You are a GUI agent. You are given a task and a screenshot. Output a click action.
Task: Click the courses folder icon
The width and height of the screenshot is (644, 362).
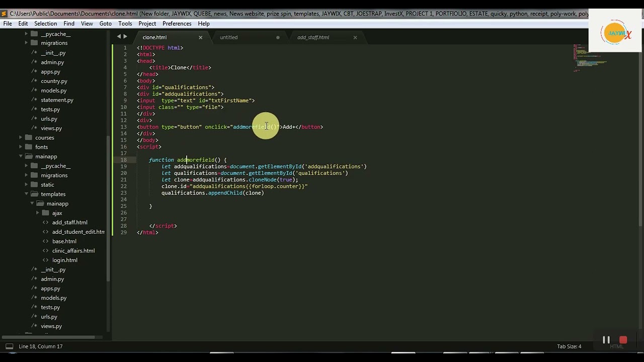coord(29,138)
